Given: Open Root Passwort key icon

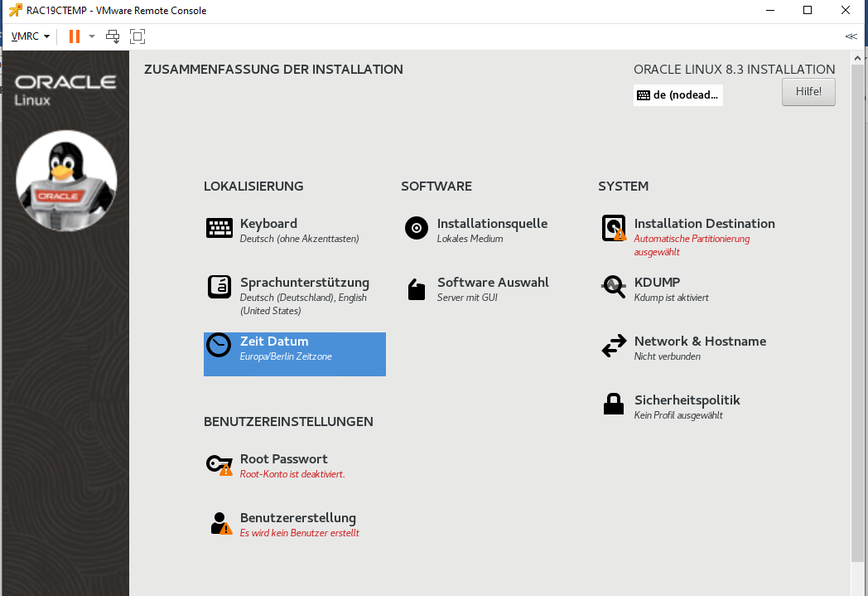Looking at the screenshot, I should pos(219,464).
